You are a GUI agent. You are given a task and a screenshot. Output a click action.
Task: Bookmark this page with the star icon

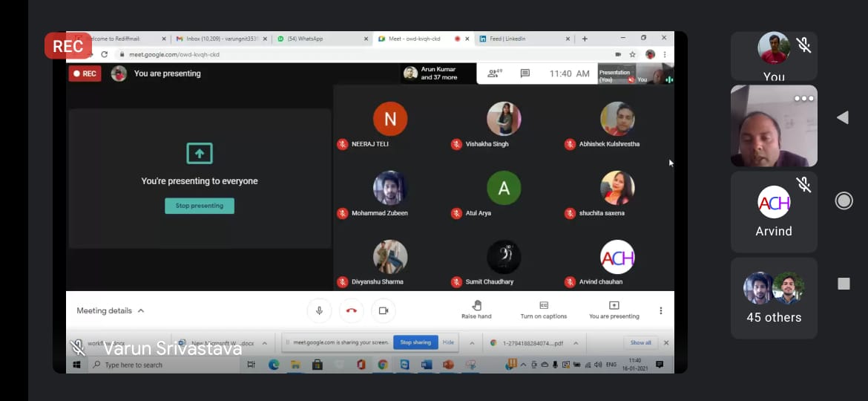633,54
